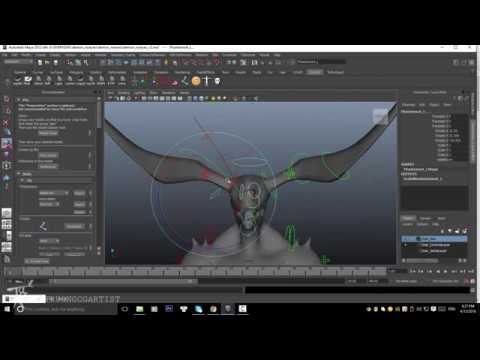Click the orange smiley face shelf icon
The width and height of the screenshot is (480, 360).
tap(196, 81)
